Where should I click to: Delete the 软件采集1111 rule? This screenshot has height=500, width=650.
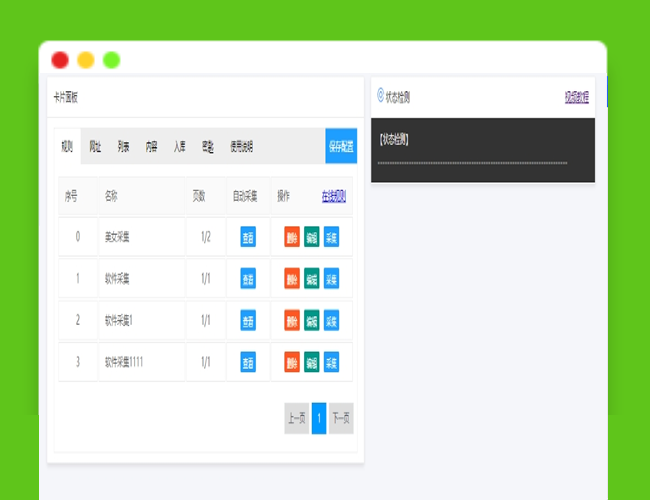pos(292,362)
